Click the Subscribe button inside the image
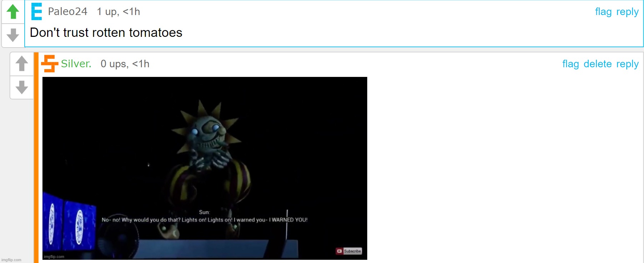This screenshot has width=644, height=263. click(349, 251)
